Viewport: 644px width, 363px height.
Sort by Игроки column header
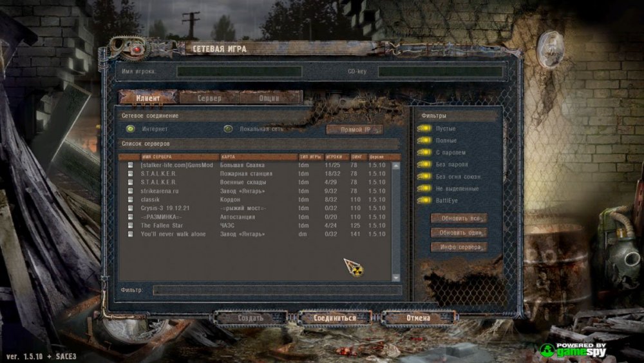[x=337, y=157]
